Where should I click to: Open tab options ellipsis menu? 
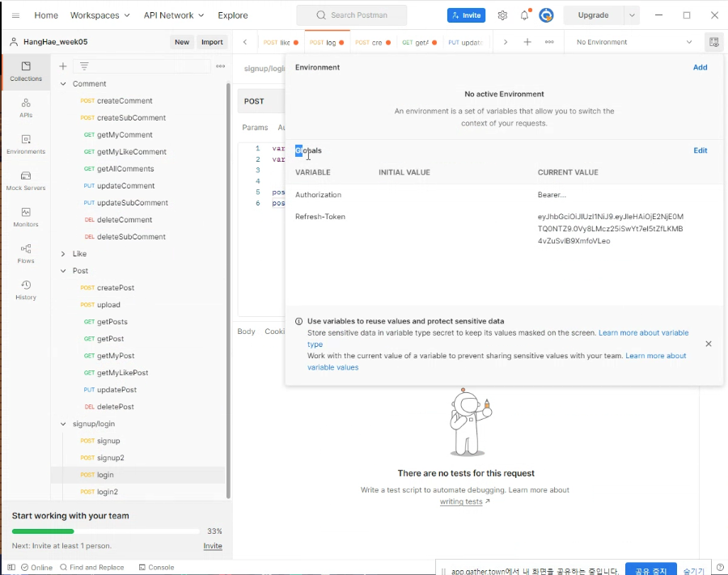click(549, 42)
